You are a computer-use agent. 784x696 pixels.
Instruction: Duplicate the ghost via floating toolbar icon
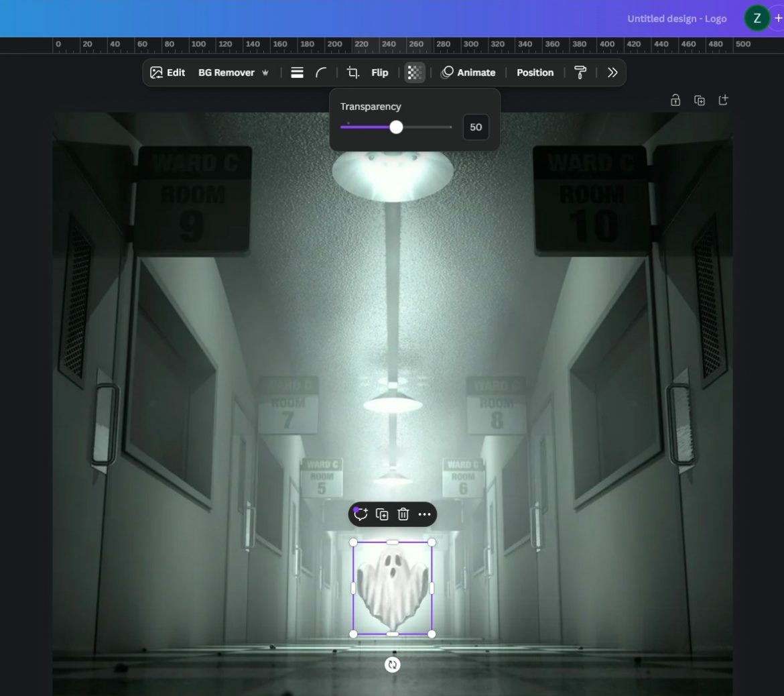click(382, 514)
